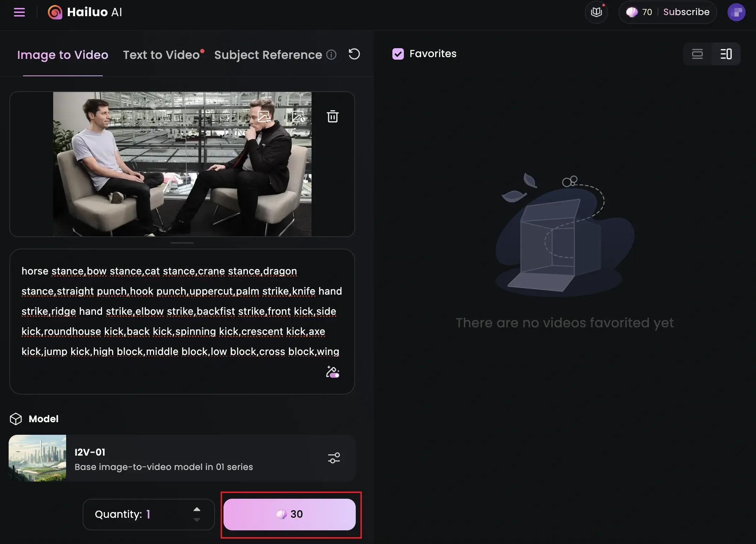Select the Subject Reference tab
The width and height of the screenshot is (756, 544).
[268, 55]
